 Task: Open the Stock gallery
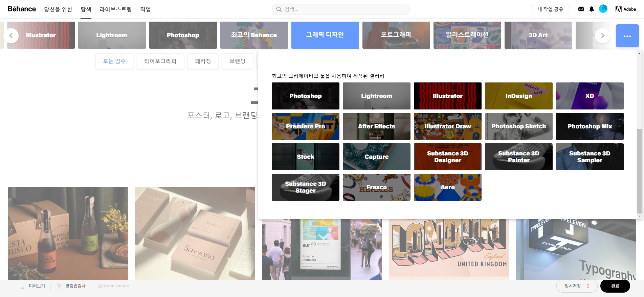tap(306, 157)
